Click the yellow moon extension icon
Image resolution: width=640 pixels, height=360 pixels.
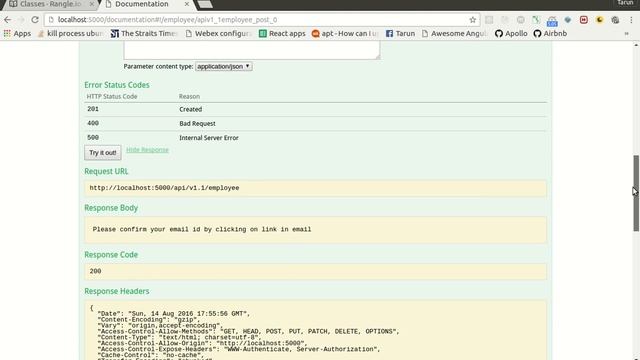coord(600,20)
